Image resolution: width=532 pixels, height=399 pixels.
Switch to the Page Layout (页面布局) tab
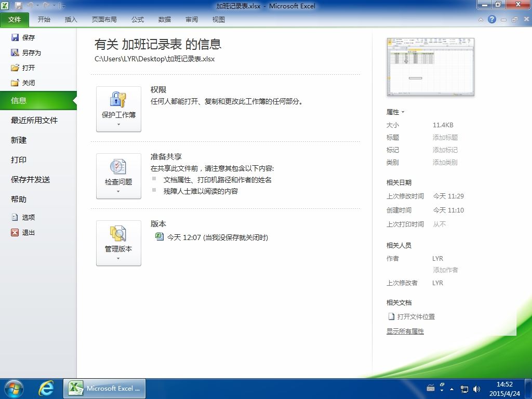[x=104, y=20]
